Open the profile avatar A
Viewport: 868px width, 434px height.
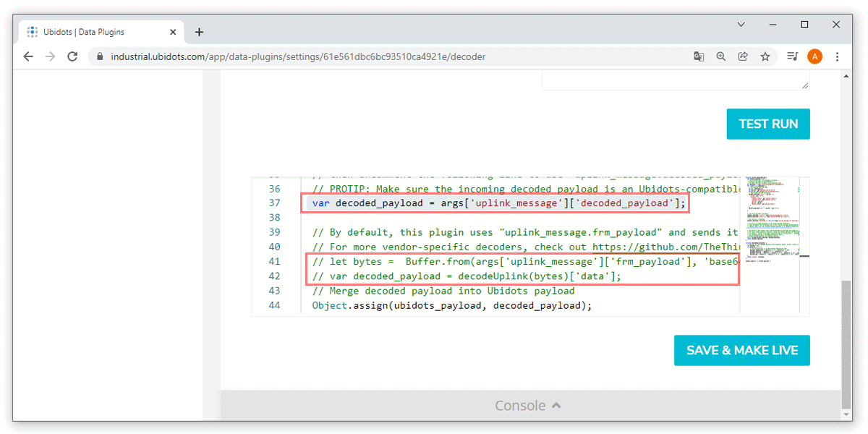coord(814,56)
